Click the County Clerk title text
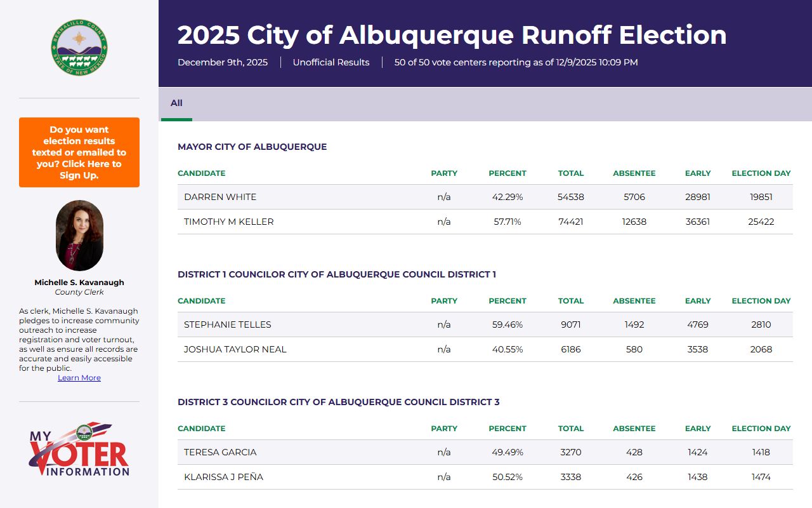Screen dimensions: 812x508 click(79, 292)
